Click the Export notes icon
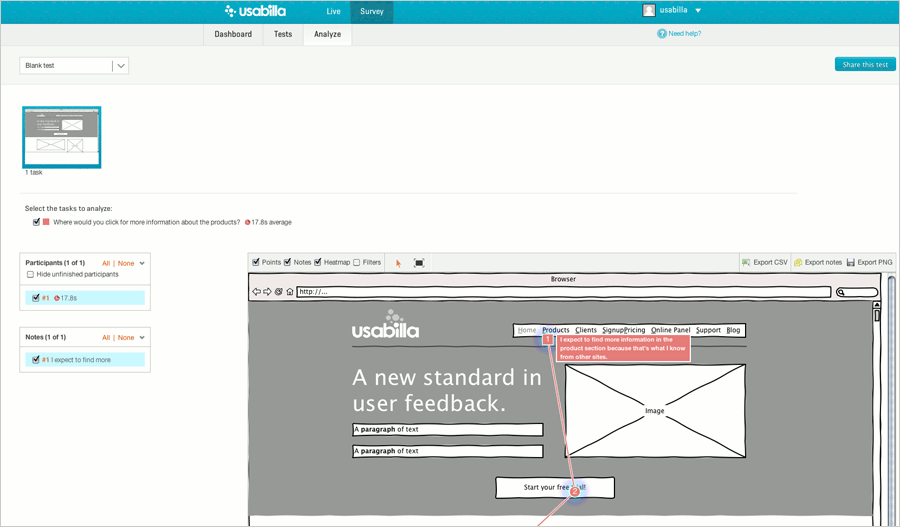This screenshot has height=527, width=900. [x=798, y=262]
